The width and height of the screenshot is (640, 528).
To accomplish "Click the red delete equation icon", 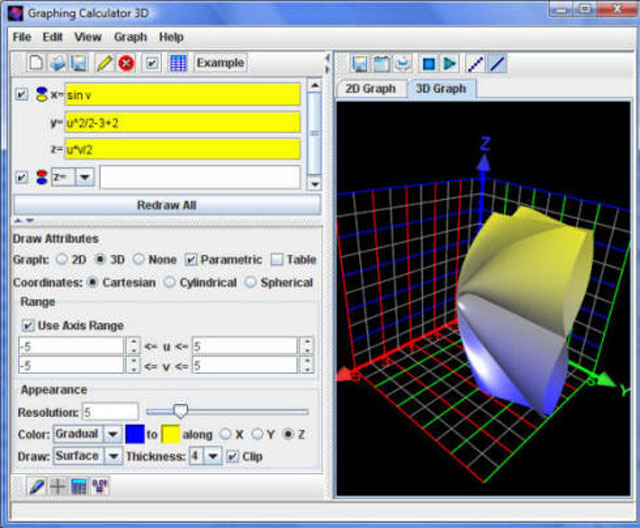I will pyautogui.click(x=126, y=63).
